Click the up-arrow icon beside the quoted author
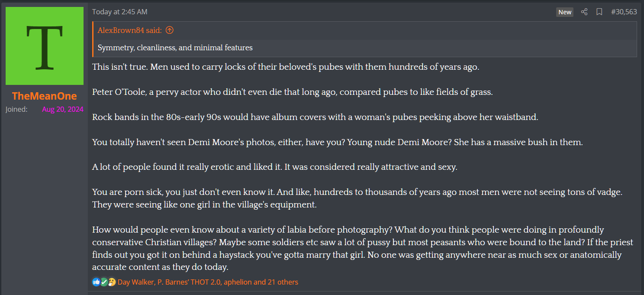 (170, 30)
